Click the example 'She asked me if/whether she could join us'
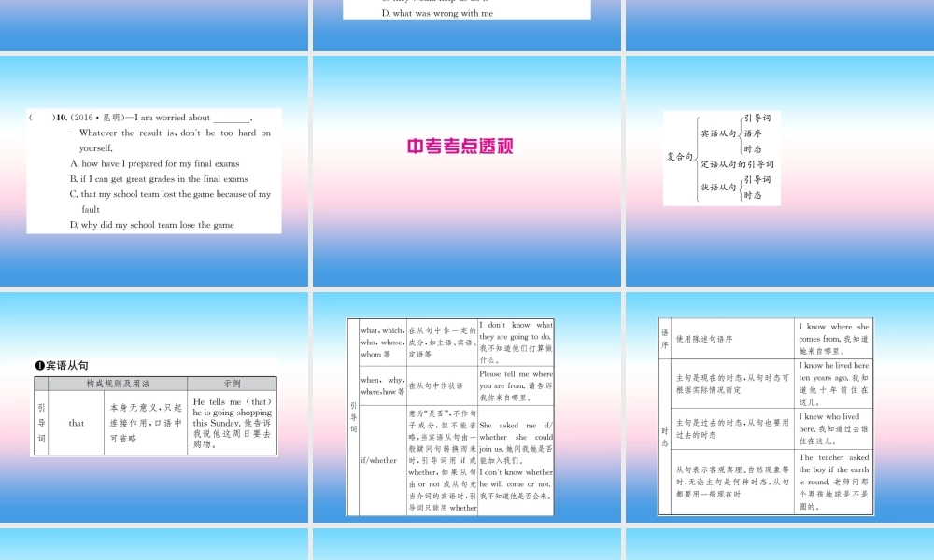This screenshot has height=560, width=934. coord(516,442)
